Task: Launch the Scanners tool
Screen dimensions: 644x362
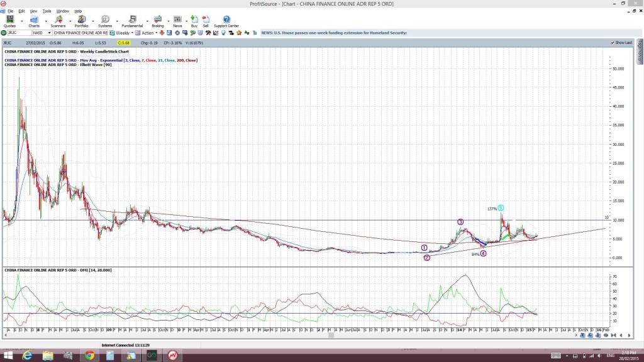Action: tap(58, 21)
